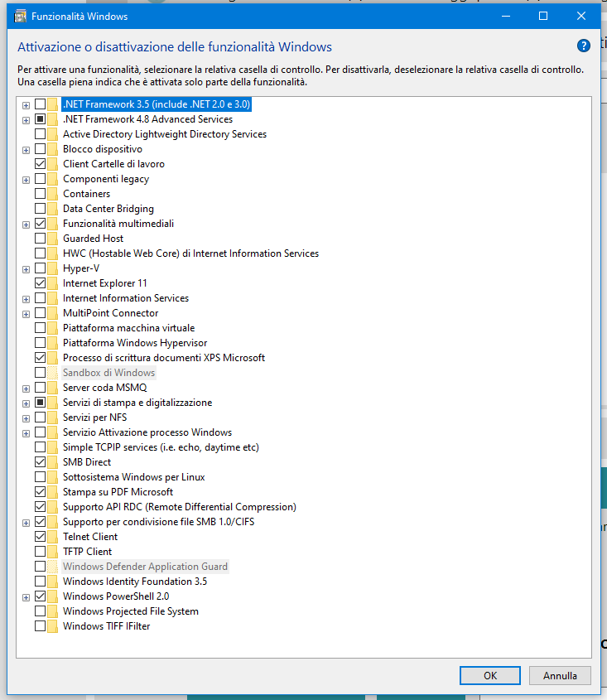The height and width of the screenshot is (700, 607).
Task: Select the greyed Sandbox di Windows entry
Action: [x=108, y=372]
